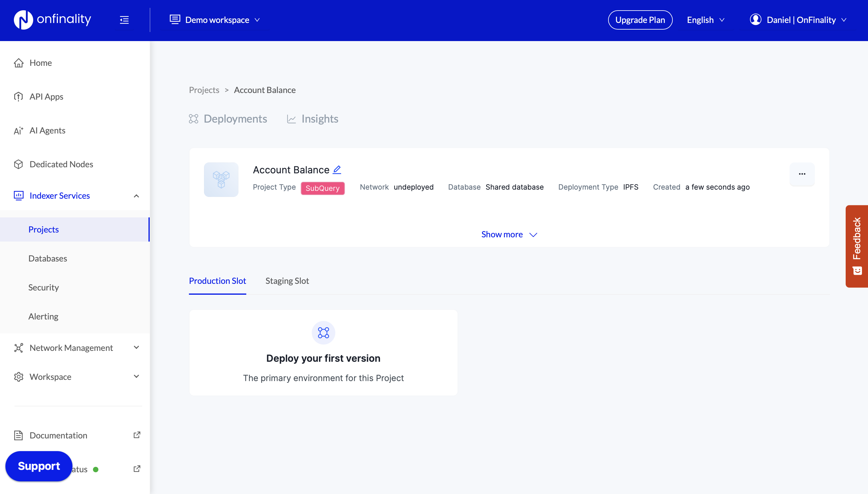Click the Home house icon
This screenshot has width=868, height=494.
pyautogui.click(x=19, y=63)
